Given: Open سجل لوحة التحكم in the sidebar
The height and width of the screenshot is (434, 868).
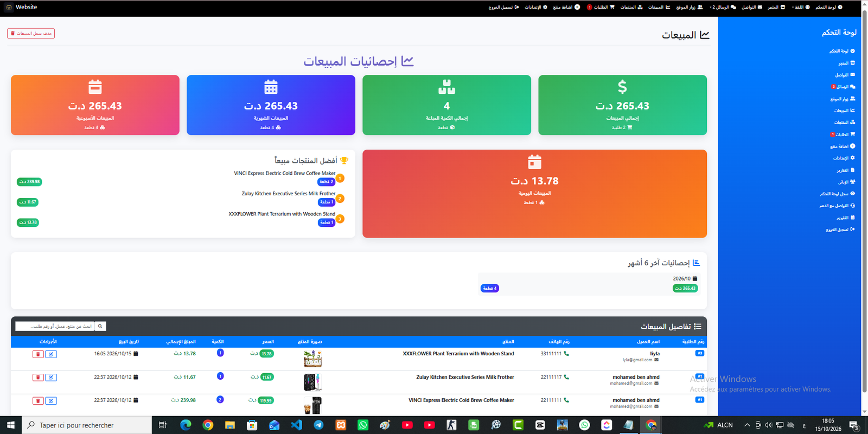Looking at the screenshot, I should point(837,194).
